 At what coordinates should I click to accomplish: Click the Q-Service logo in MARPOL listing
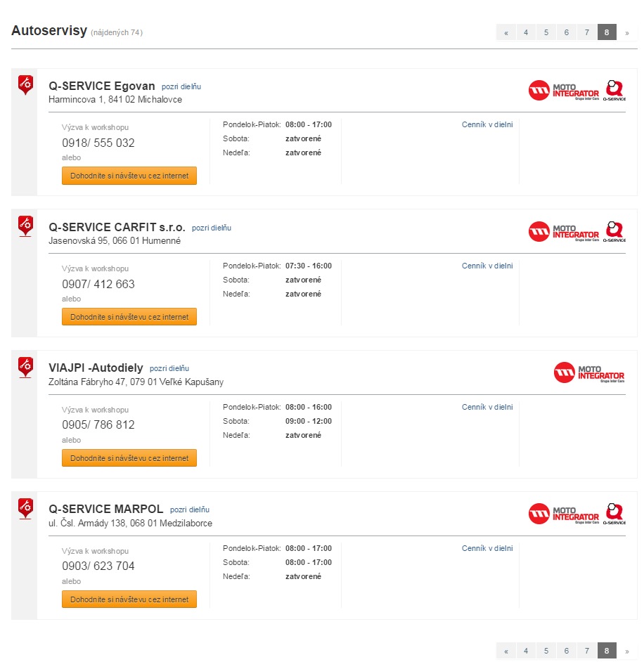[614, 514]
